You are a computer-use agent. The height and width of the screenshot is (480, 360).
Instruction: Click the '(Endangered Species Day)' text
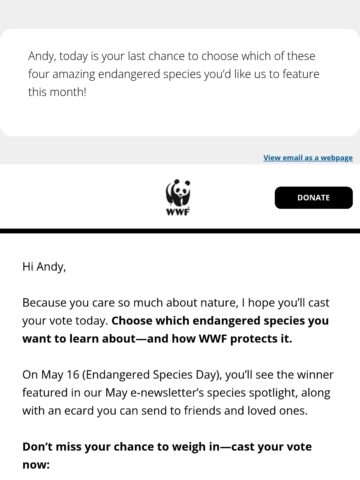[152, 375]
